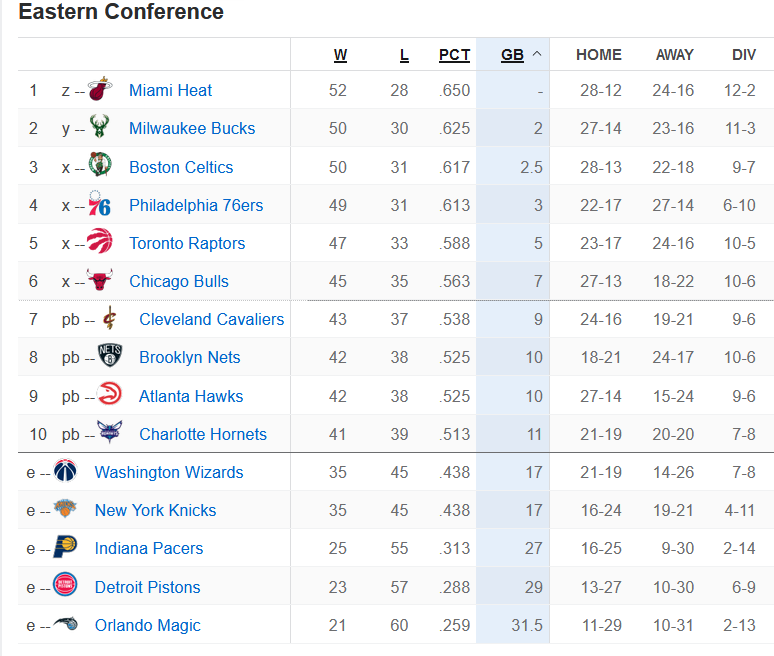Click the Milwaukee Bucks logo icon
The width and height of the screenshot is (774, 656).
(x=99, y=126)
